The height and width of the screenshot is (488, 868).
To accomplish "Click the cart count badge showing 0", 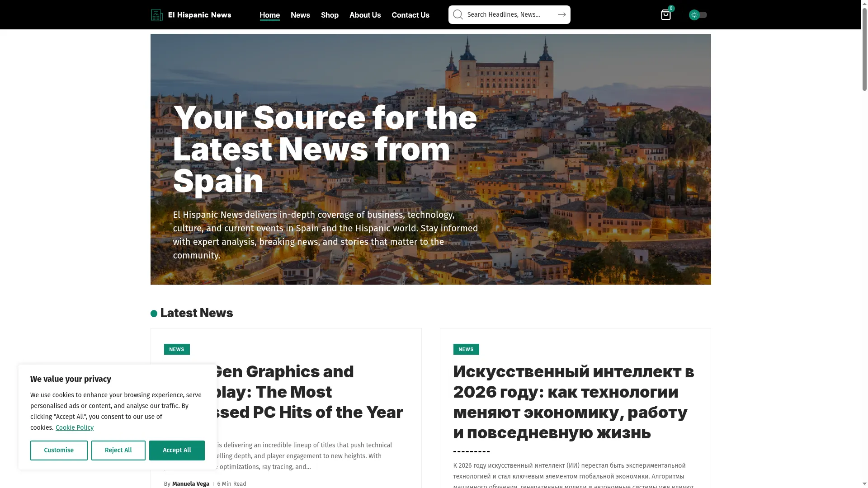I will click(671, 8).
